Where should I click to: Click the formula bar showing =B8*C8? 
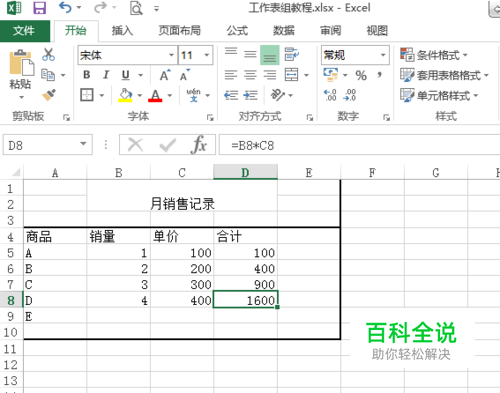pyautogui.click(x=359, y=145)
